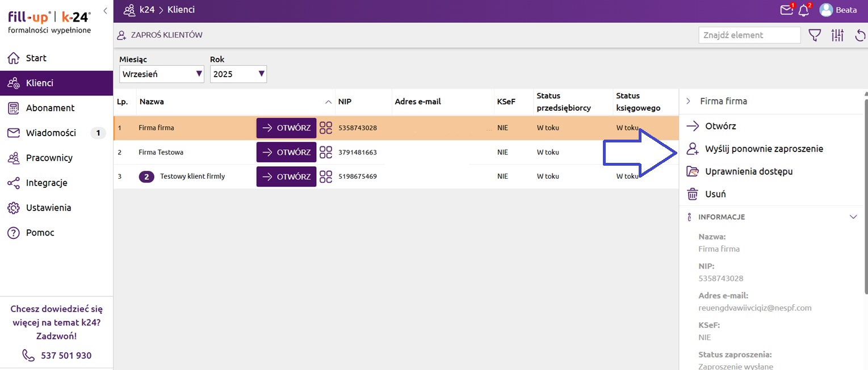Open column settings sliders icon
The width and height of the screenshot is (868, 370).
837,35
